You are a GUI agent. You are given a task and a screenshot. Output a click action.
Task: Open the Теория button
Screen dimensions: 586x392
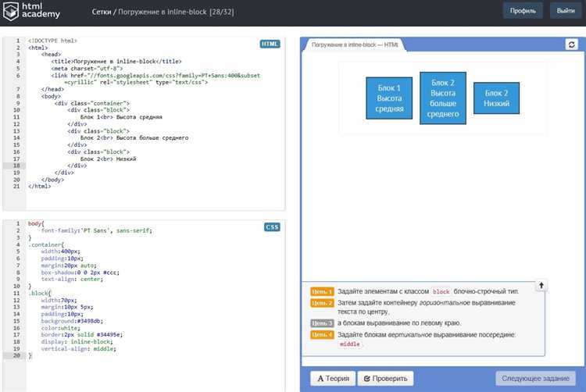[x=332, y=379]
